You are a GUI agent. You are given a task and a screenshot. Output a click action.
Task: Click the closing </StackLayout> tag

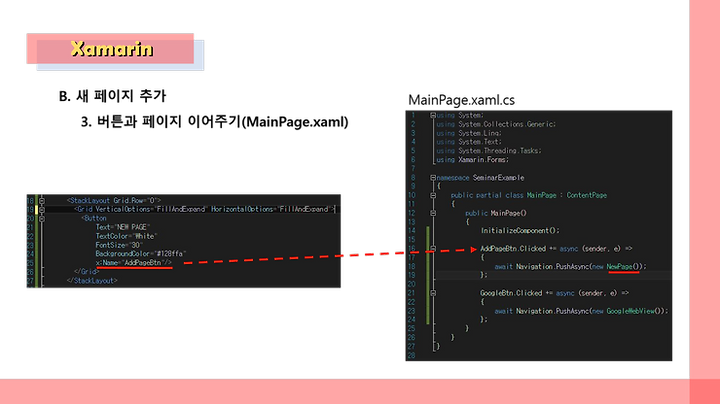(x=92, y=281)
